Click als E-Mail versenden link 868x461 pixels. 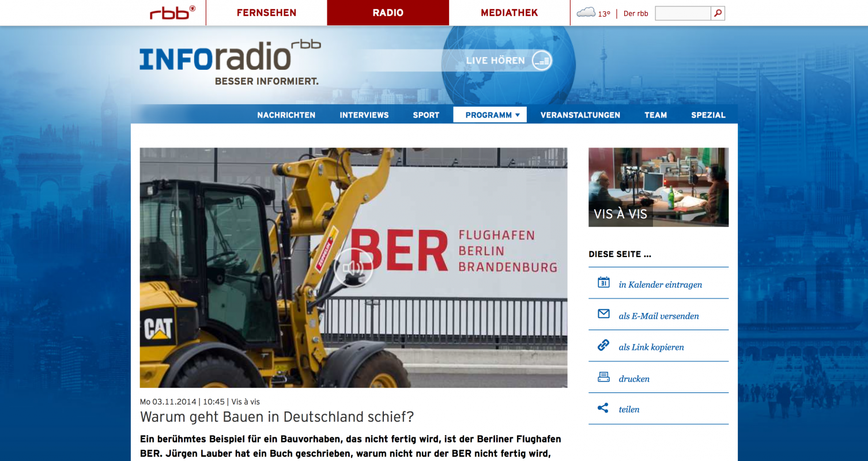coord(659,316)
